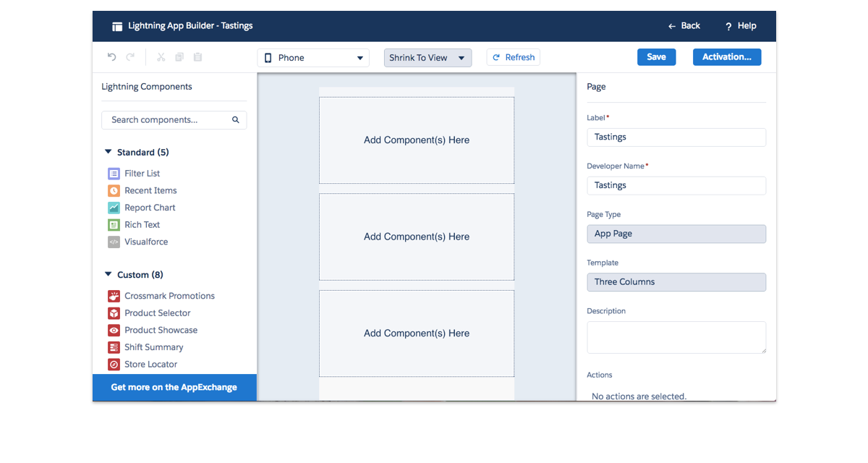The width and height of the screenshot is (868, 463).
Task: Select the Recent Items component icon
Action: click(x=114, y=191)
